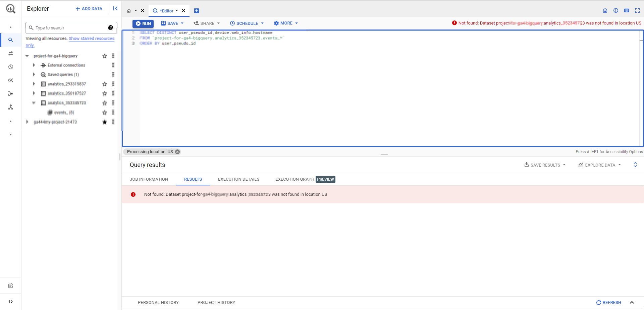This screenshot has height=310, width=644.
Task: Click REFRESH in history bar
Action: pyautogui.click(x=608, y=303)
